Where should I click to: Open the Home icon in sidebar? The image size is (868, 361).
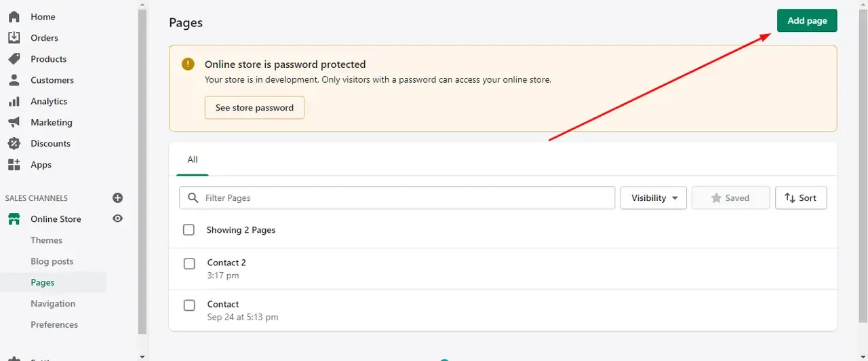[x=14, y=16]
